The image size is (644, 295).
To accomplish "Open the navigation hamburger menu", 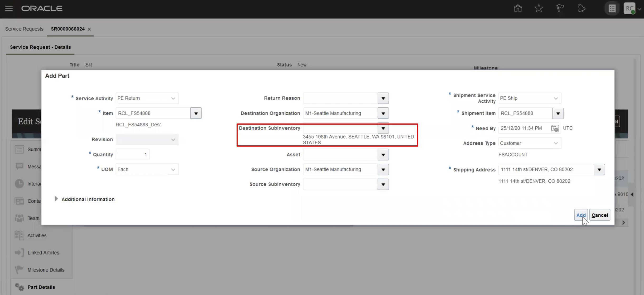I will point(9,8).
